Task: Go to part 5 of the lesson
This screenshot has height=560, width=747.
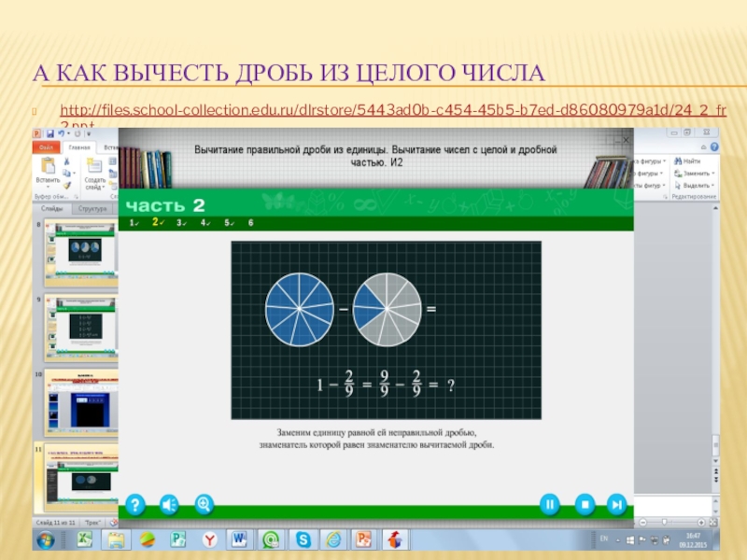Action: point(229,223)
